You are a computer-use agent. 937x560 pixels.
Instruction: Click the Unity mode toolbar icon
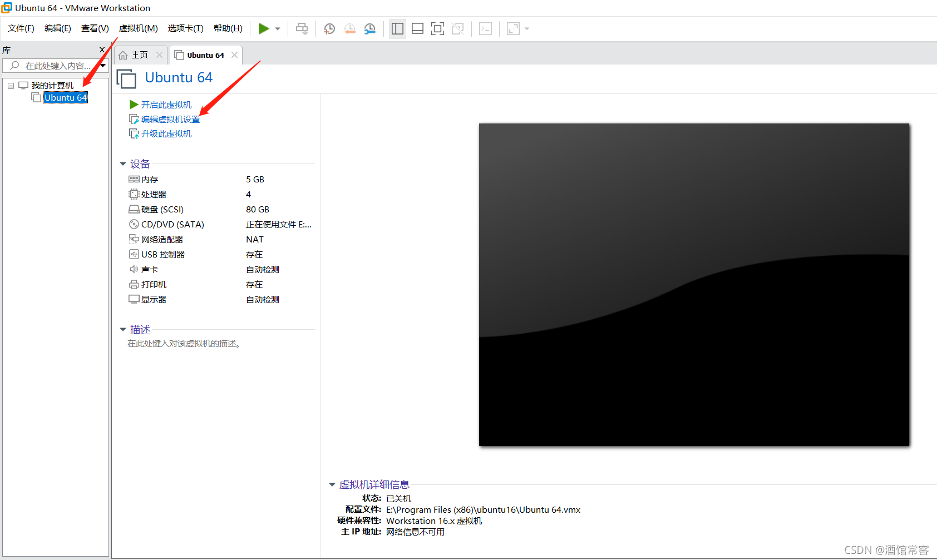click(457, 28)
